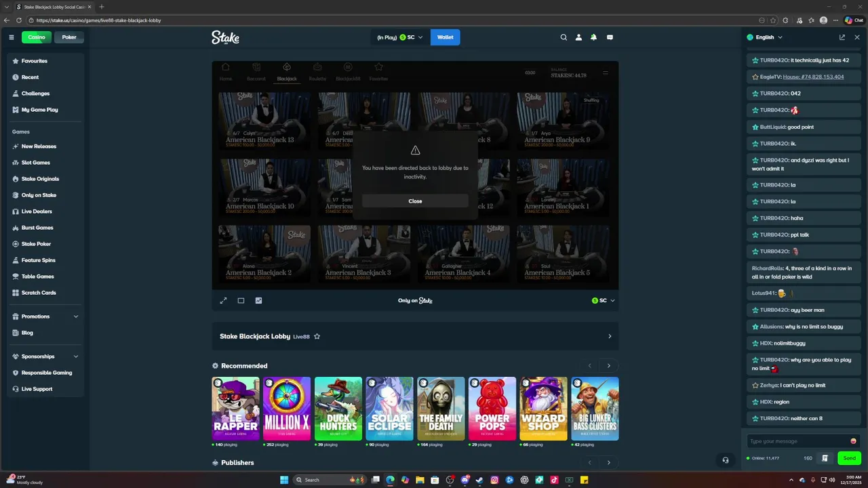Open Windows Start menu
Screen dimensions: 868x488
pos(284,480)
